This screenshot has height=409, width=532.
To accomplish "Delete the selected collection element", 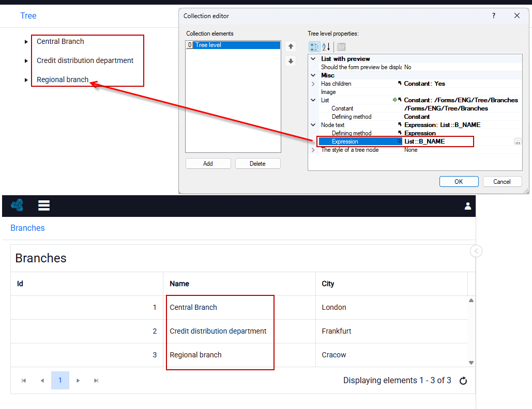I will (x=257, y=164).
